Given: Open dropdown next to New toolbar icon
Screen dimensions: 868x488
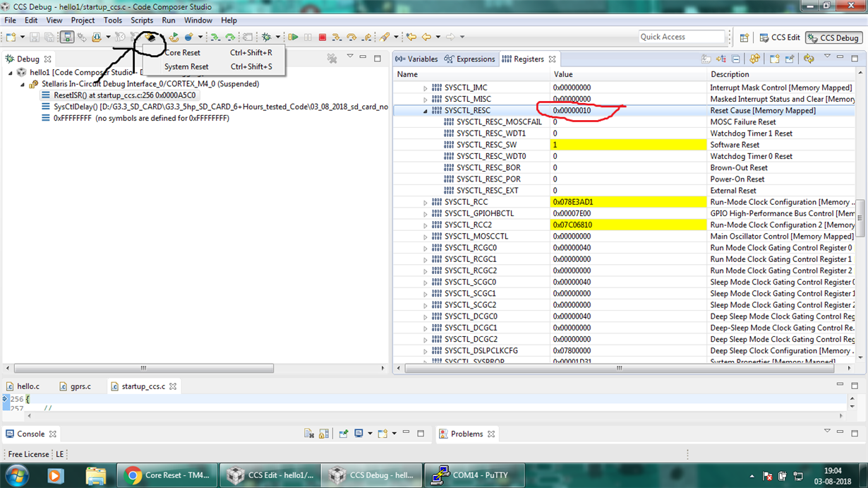Looking at the screenshot, I should point(22,37).
